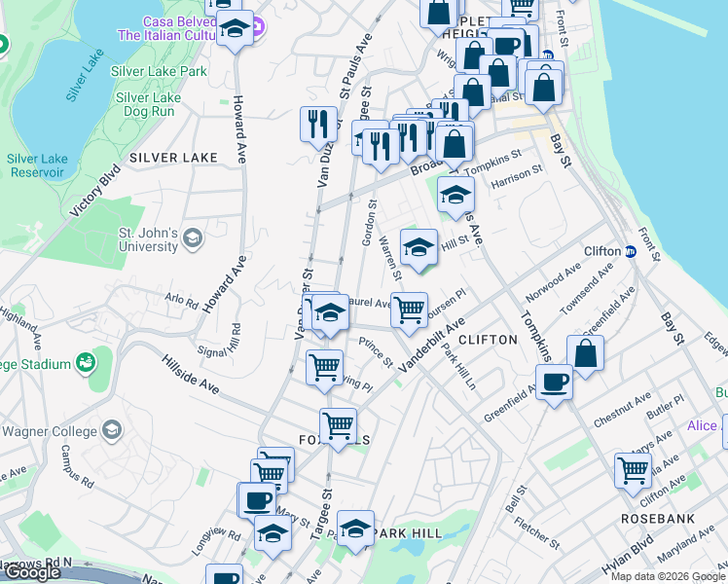Click the Chestnut Ave street label

[623, 410]
